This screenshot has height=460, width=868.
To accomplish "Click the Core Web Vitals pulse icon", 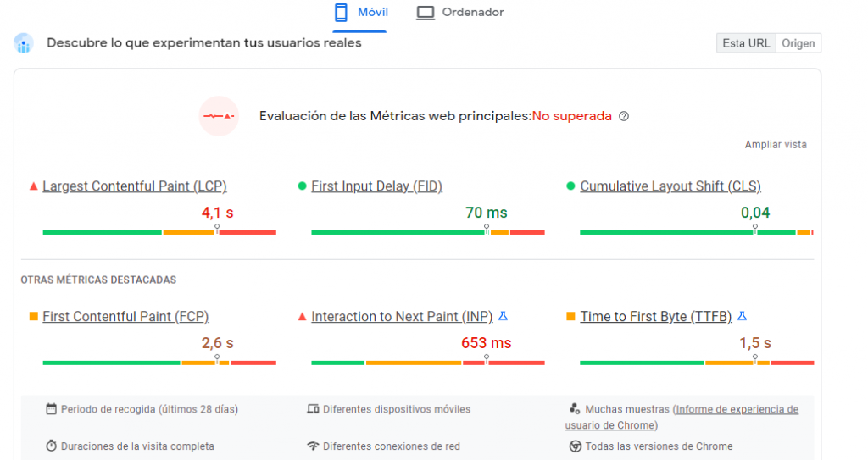I will point(219,116).
